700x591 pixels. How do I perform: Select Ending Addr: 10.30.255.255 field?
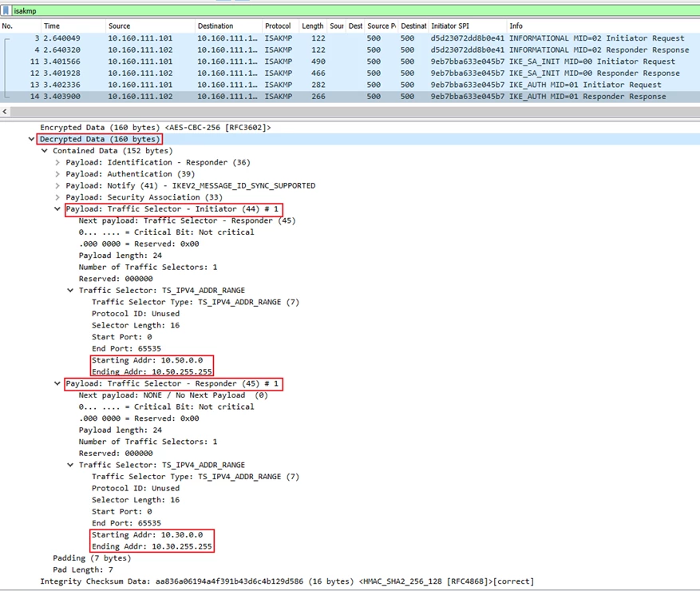[x=152, y=546]
